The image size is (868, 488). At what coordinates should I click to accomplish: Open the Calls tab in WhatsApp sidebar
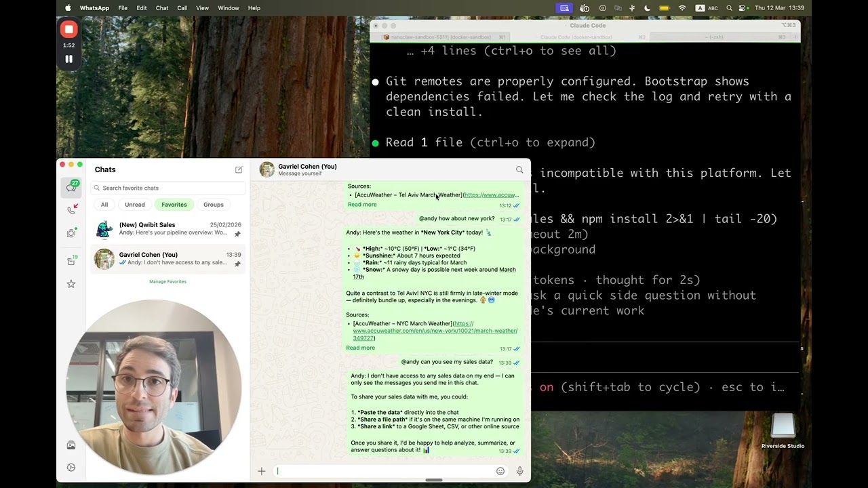click(71, 209)
